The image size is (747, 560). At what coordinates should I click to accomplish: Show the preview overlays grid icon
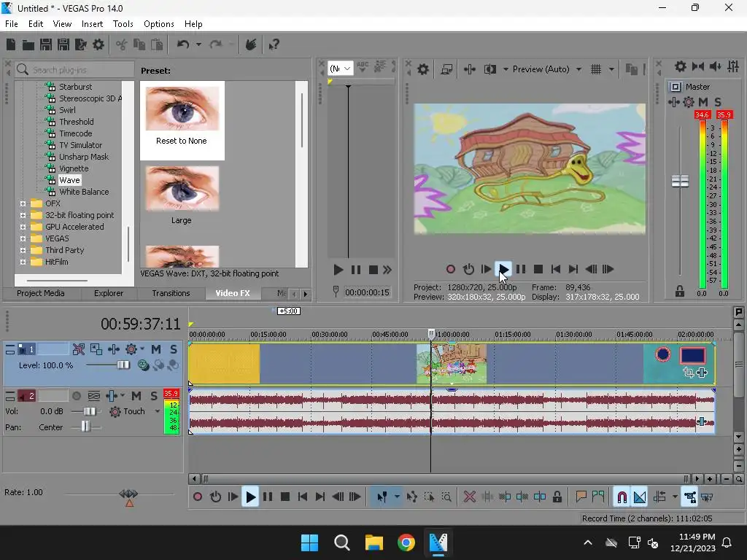click(596, 69)
